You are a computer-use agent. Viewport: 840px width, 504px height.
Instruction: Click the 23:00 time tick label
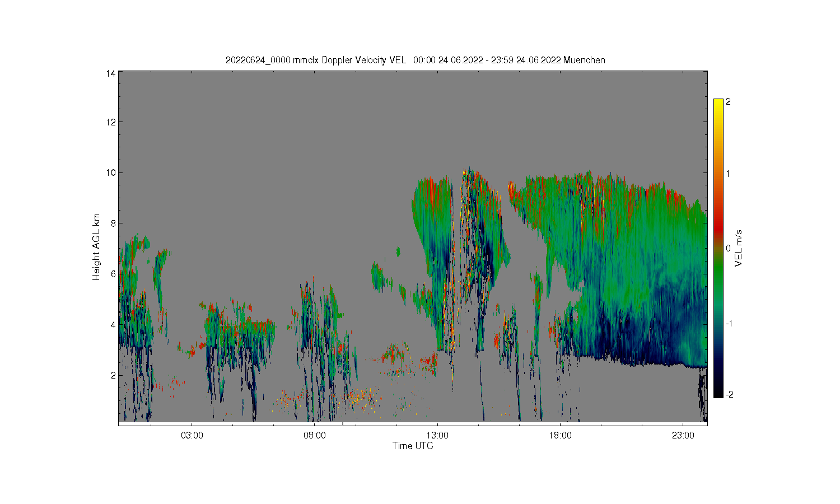(x=683, y=435)
